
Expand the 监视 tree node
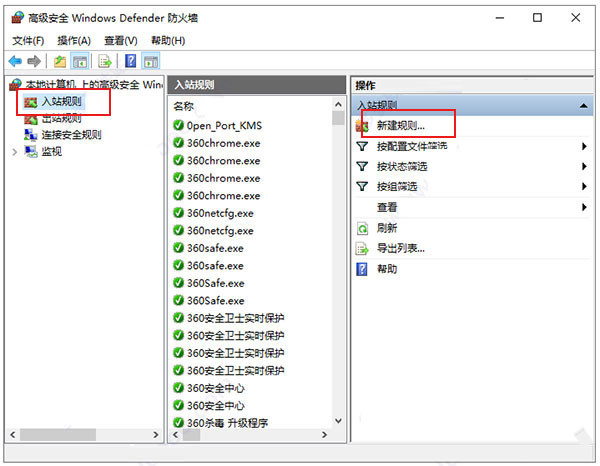tap(14, 152)
